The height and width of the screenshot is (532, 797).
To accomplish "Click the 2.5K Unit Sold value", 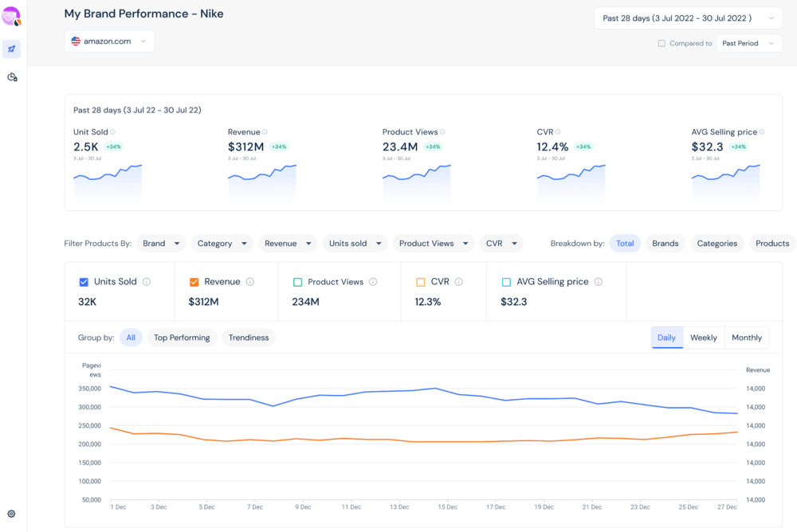I will (x=86, y=147).
